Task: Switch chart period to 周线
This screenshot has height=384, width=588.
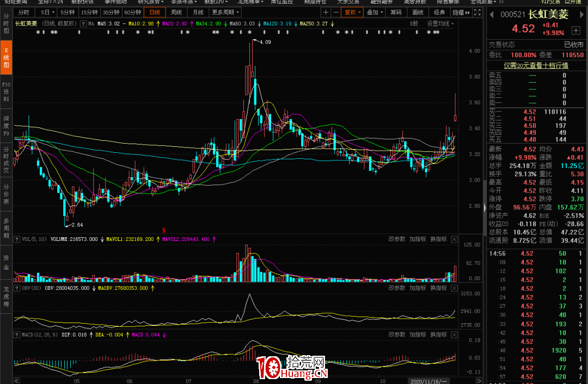Action: [176, 13]
